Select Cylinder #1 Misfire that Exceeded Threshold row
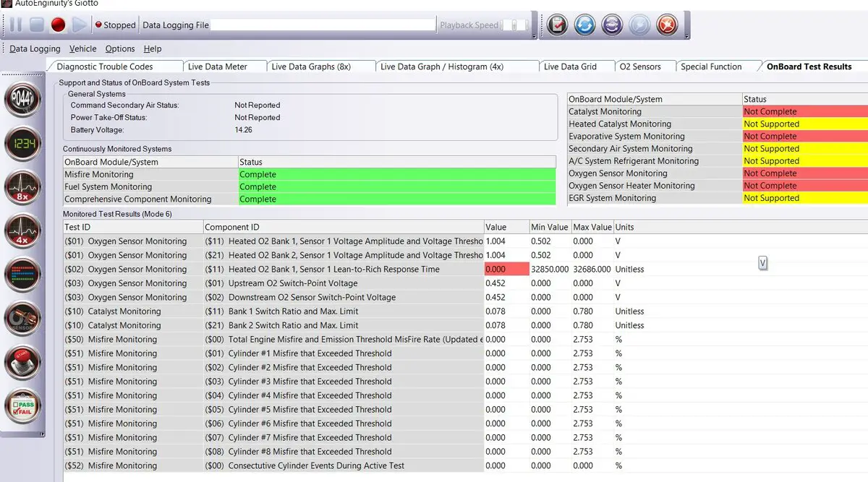The image size is (868, 482). 465,353
